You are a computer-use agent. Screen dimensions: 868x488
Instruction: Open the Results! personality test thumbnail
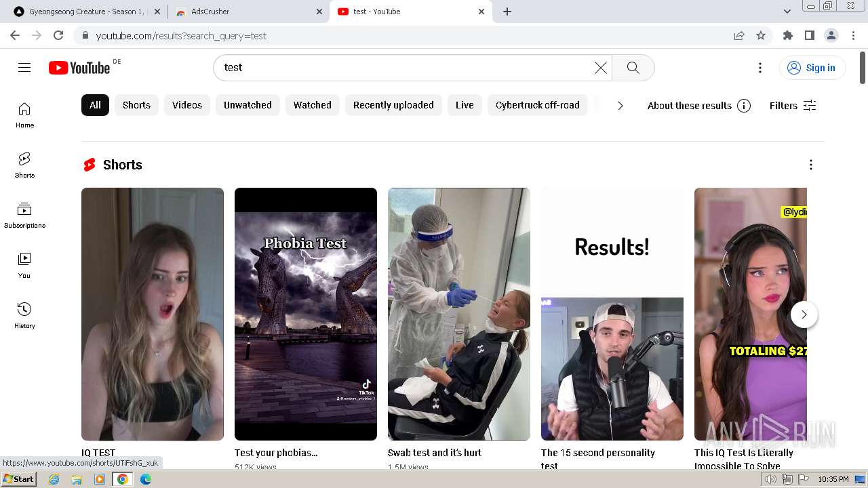point(612,314)
